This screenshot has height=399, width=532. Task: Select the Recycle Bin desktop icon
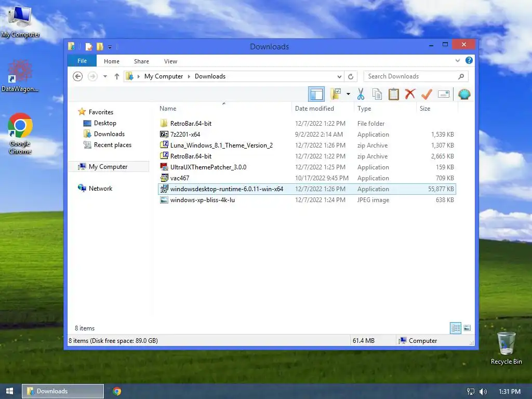tap(506, 348)
